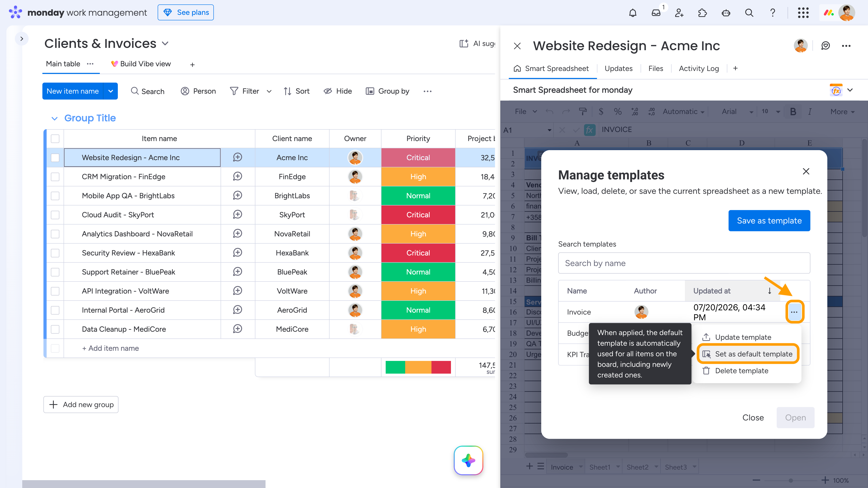Switch to the Updates tab
Screen dimensions: 868x488
tap(618, 69)
